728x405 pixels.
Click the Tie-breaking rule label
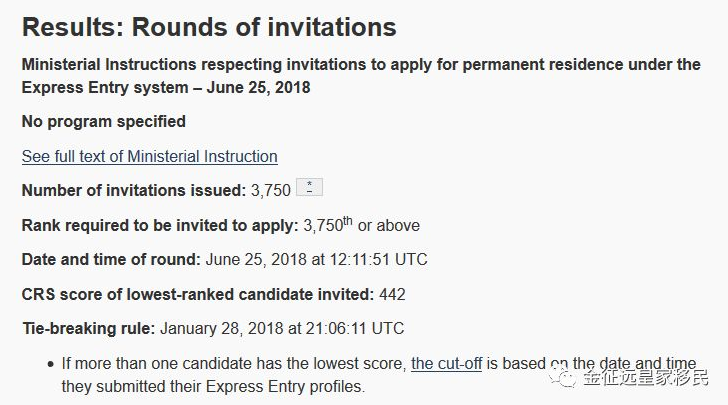pos(89,328)
